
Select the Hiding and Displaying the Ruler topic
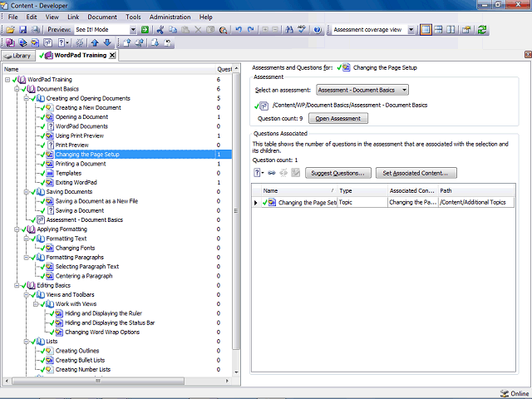(103, 313)
